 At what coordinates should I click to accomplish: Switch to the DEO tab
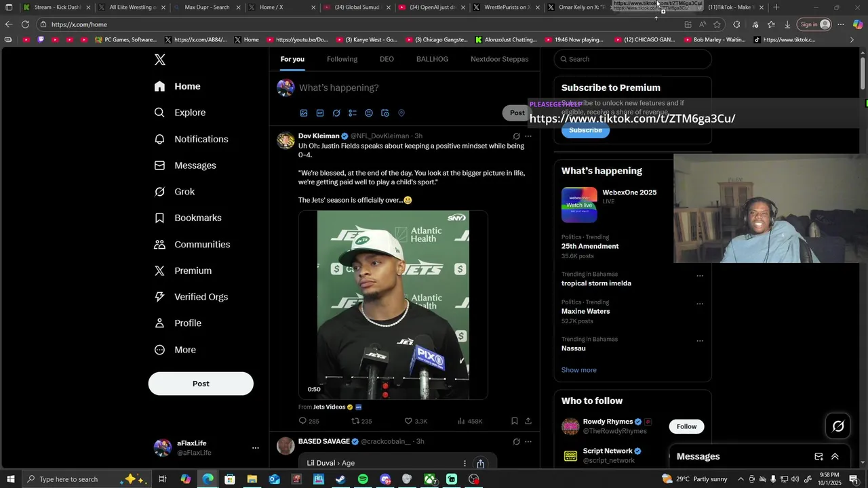click(x=387, y=59)
